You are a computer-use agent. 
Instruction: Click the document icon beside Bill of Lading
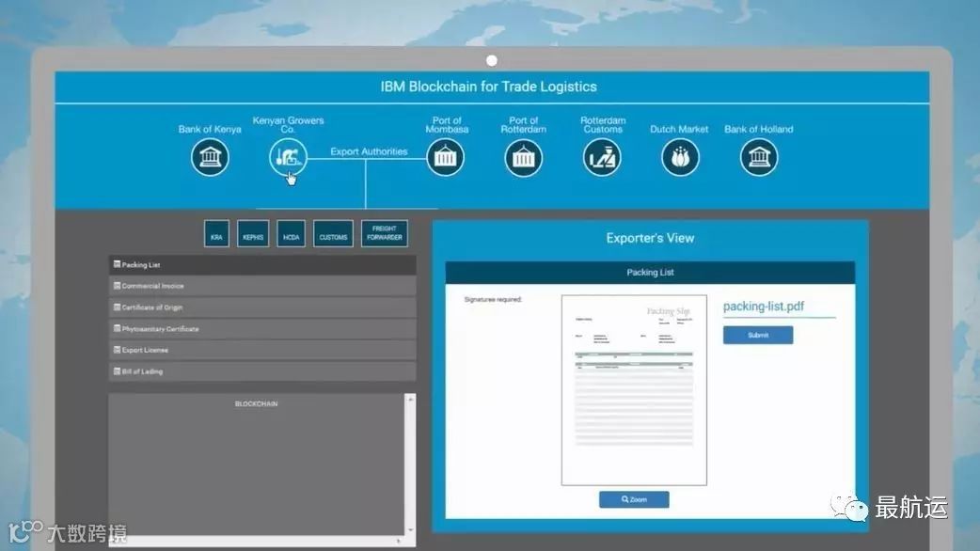pos(117,370)
